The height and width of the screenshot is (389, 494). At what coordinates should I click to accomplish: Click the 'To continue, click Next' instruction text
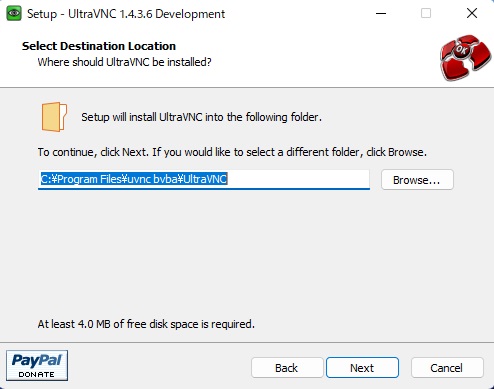click(232, 152)
